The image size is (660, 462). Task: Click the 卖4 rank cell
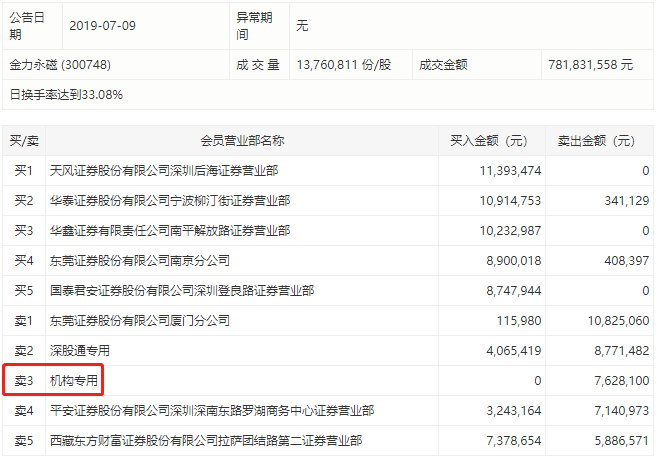tap(24, 411)
